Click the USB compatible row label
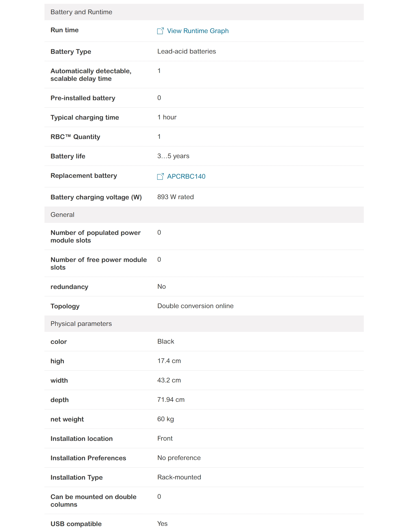The height and width of the screenshot is (528, 420). coord(76,524)
